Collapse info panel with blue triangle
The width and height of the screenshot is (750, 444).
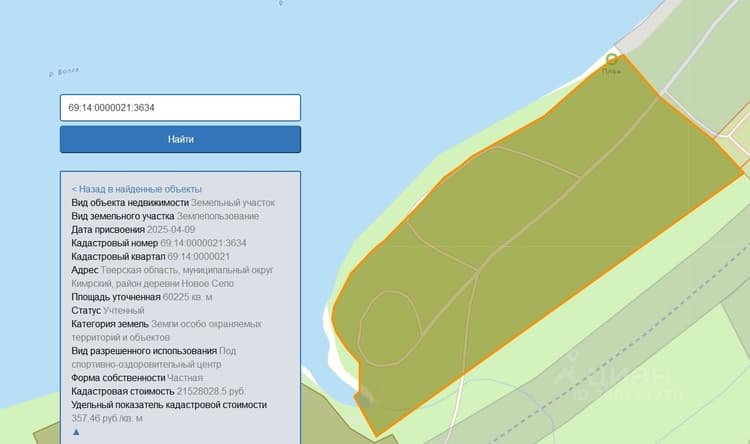pos(76,432)
